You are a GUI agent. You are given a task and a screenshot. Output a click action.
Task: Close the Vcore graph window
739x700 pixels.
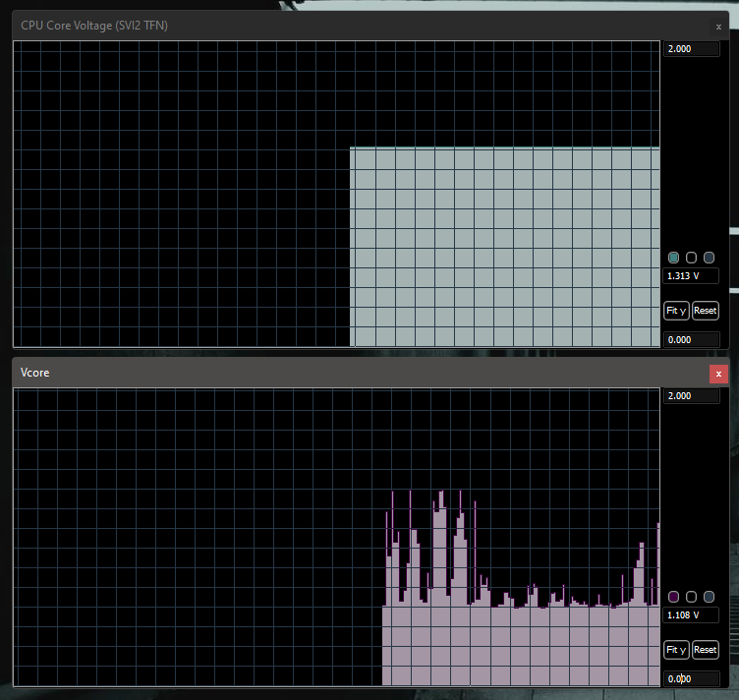(x=718, y=374)
